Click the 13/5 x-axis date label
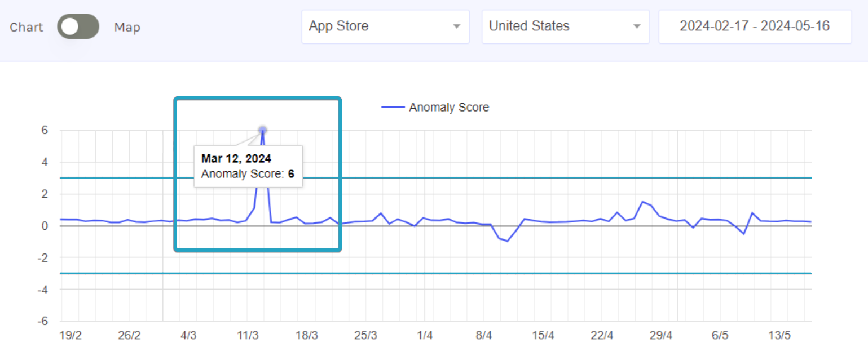The width and height of the screenshot is (868, 356). (x=779, y=336)
